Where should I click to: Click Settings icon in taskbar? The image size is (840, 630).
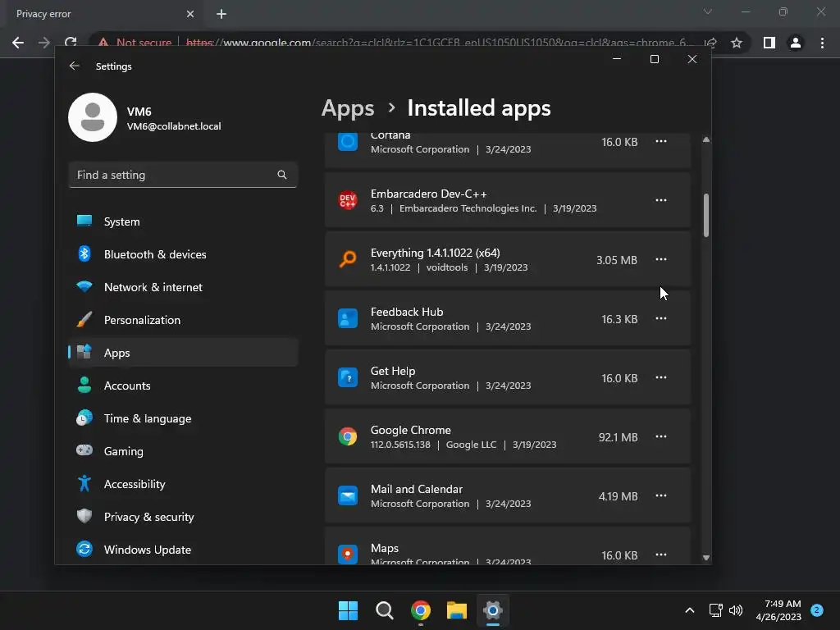pyautogui.click(x=493, y=610)
